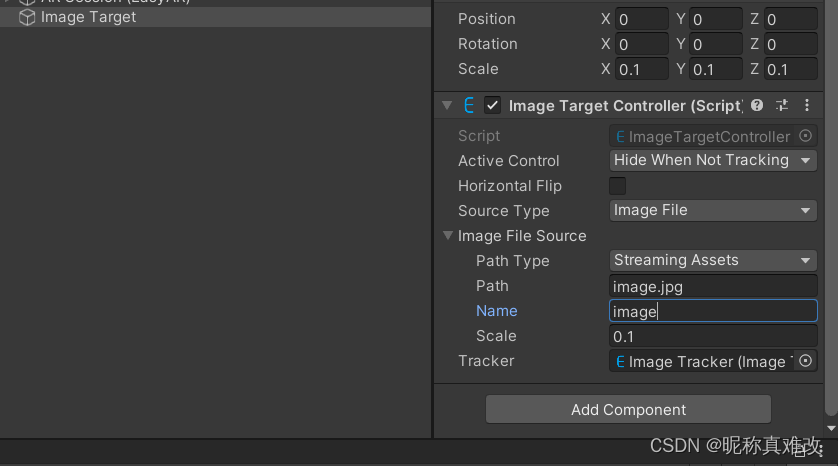Click the Source Type label

(503, 211)
